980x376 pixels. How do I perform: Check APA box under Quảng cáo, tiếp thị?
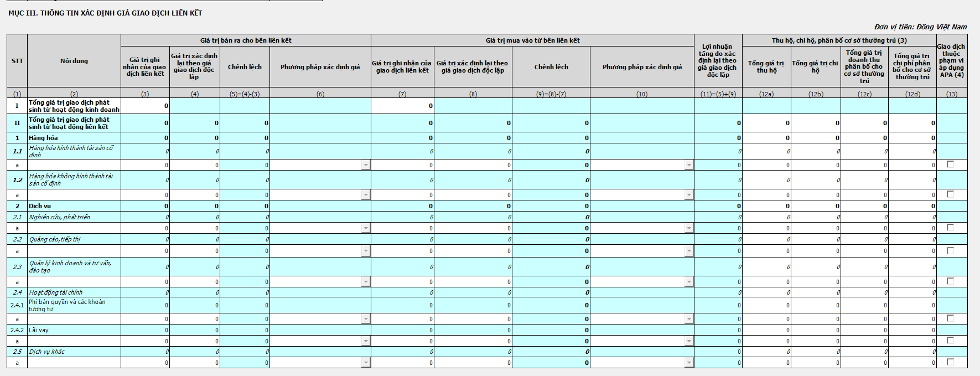click(950, 251)
